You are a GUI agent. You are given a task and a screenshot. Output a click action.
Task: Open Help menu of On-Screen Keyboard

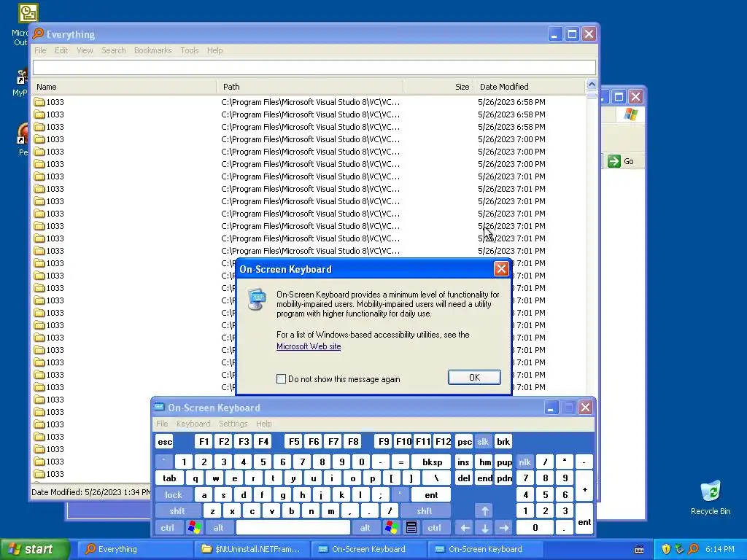263,424
